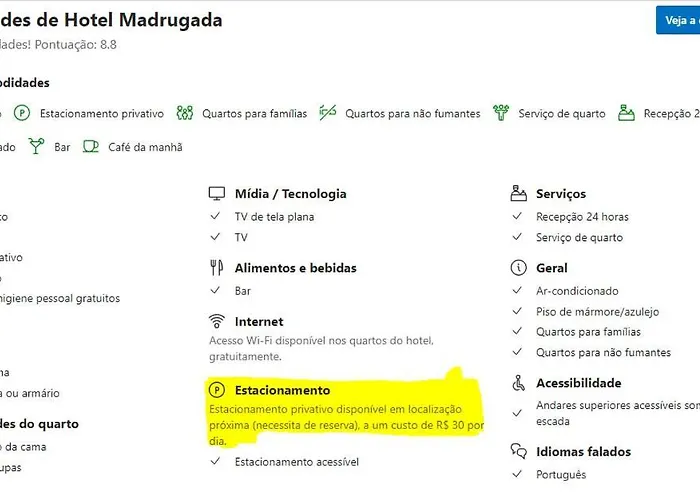Select the Estacionamento section heading
The height and width of the screenshot is (500, 700).
283,390
